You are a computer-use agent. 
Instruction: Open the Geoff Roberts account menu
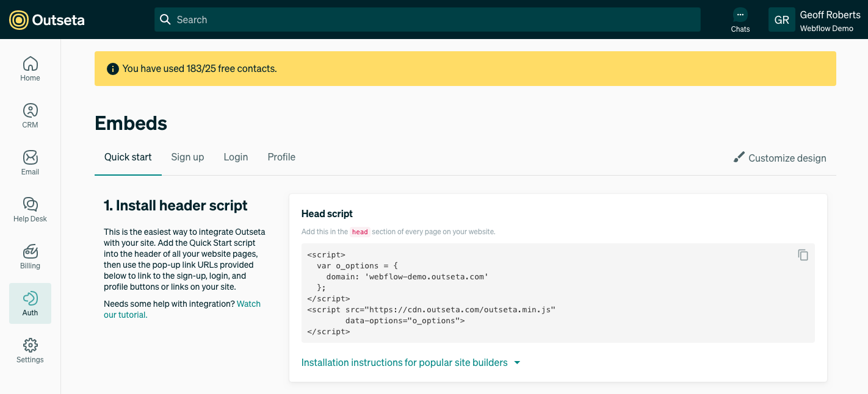click(818, 20)
